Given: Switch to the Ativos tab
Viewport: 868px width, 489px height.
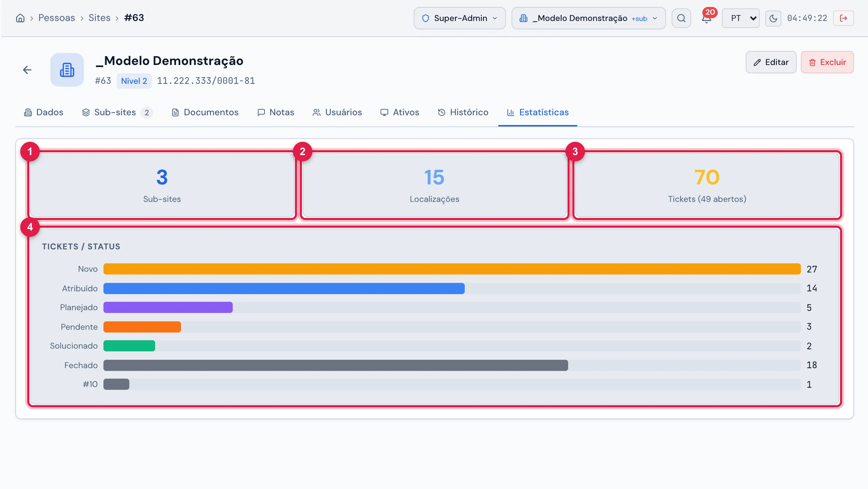Looking at the screenshot, I should [x=399, y=112].
